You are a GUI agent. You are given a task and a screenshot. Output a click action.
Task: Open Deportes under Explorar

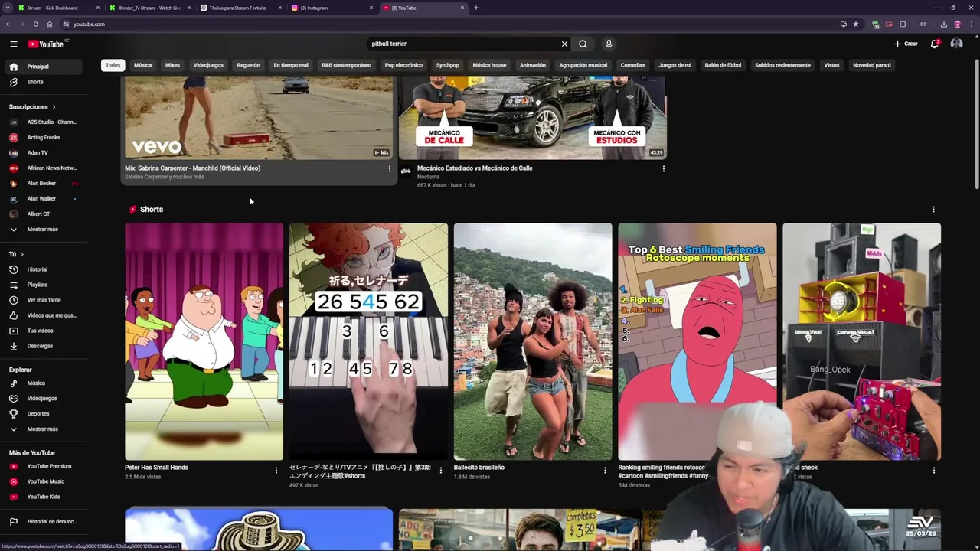click(x=43, y=413)
